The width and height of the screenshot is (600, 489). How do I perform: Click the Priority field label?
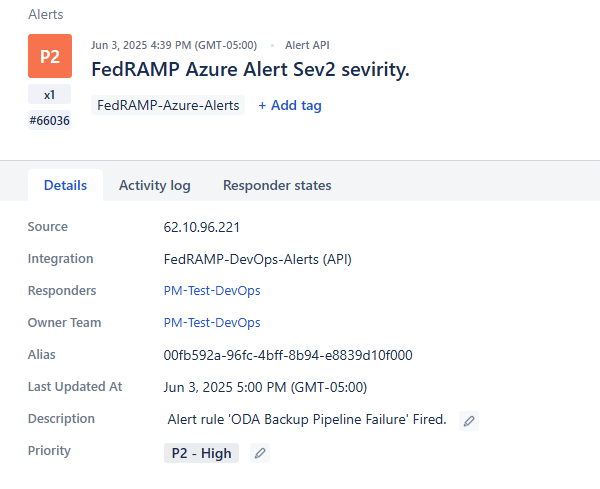coord(49,451)
